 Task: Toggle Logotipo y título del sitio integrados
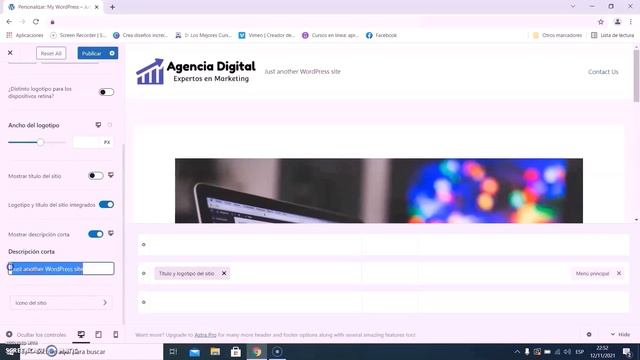tap(106, 204)
